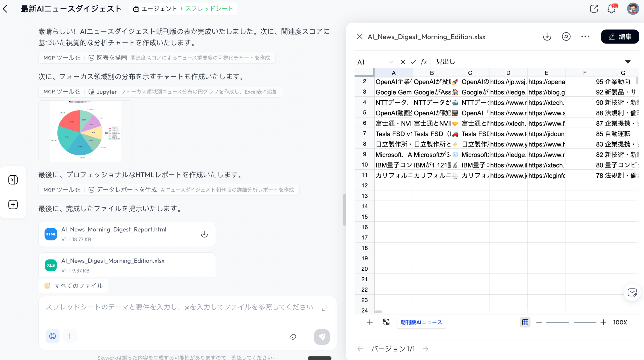Download AI_News_Morning_Digest_Report.html

pos(204,234)
